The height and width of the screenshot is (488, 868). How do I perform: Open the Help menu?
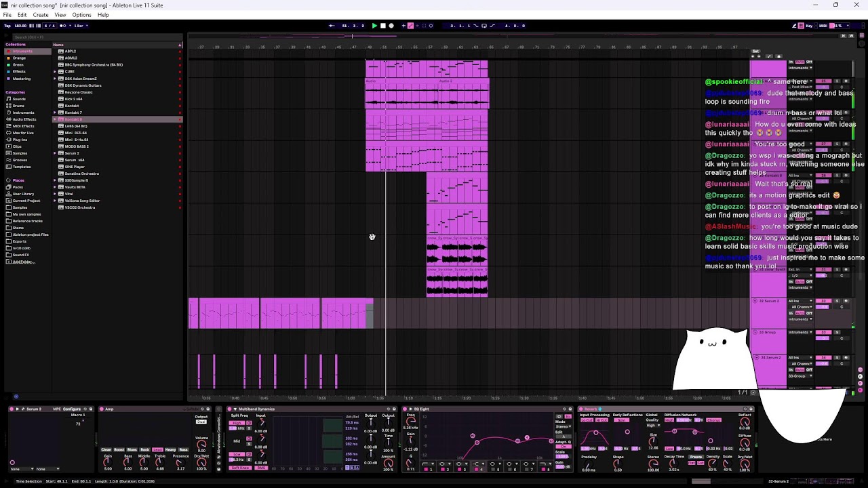(103, 15)
